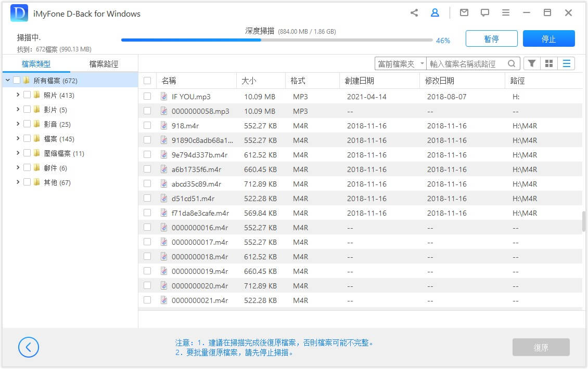Open the feedback chat icon
588x369 pixels.
click(484, 13)
